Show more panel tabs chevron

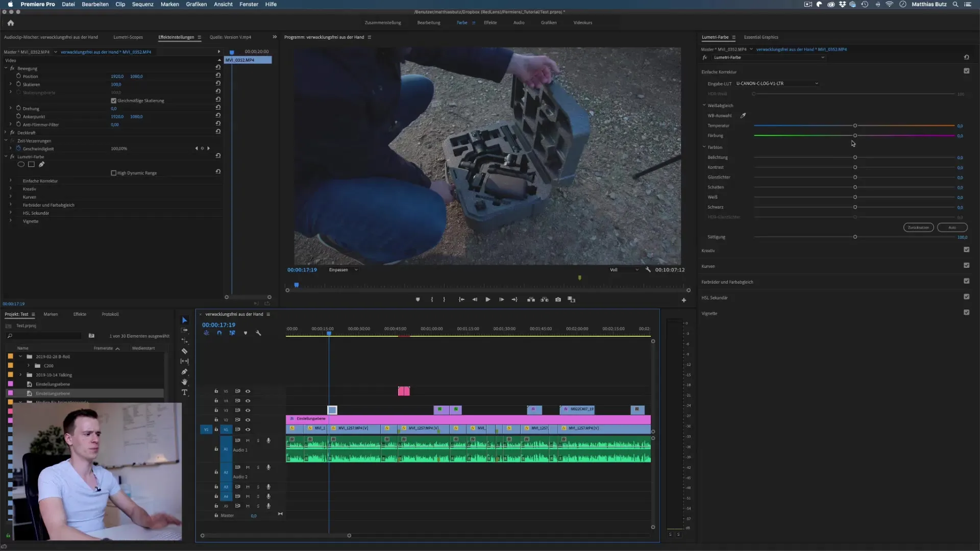point(275,37)
